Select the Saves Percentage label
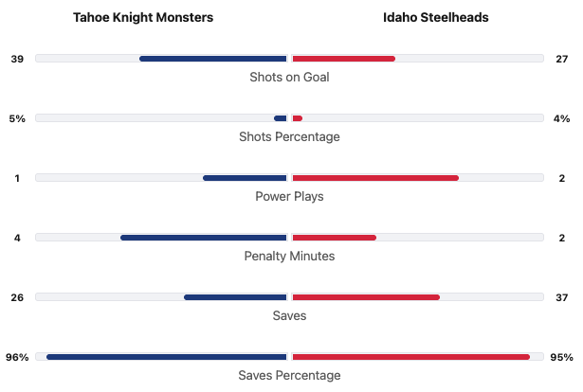This screenshot has width=583, height=392. [x=289, y=375]
